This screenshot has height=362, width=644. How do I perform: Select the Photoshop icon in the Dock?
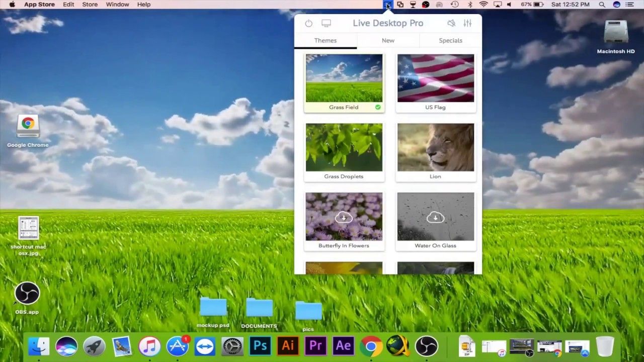(x=260, y=345)
